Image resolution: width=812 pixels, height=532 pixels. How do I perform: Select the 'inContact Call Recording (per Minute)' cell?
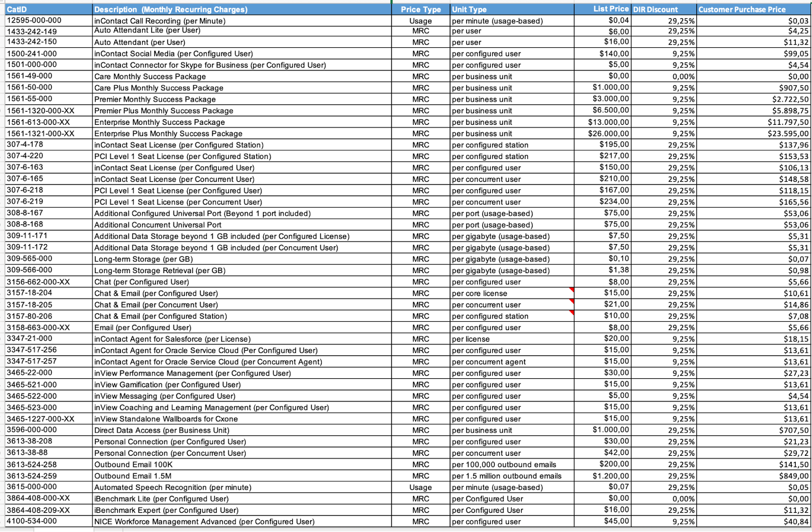pos(242,21)
